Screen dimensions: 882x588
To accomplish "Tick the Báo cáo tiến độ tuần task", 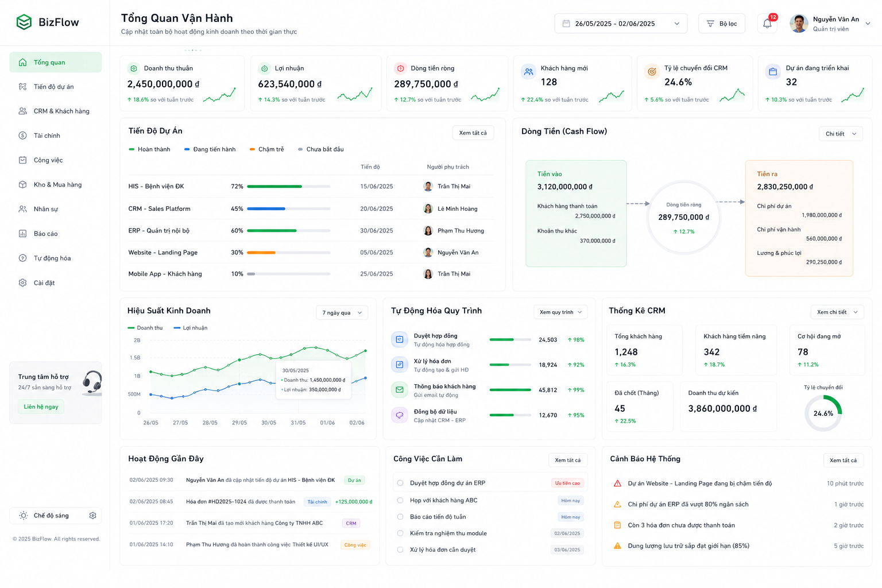I will 400,517.
